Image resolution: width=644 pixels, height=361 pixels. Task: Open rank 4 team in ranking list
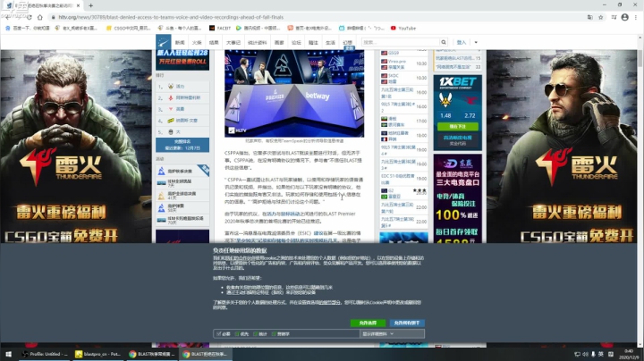click(x=182, y=121)
